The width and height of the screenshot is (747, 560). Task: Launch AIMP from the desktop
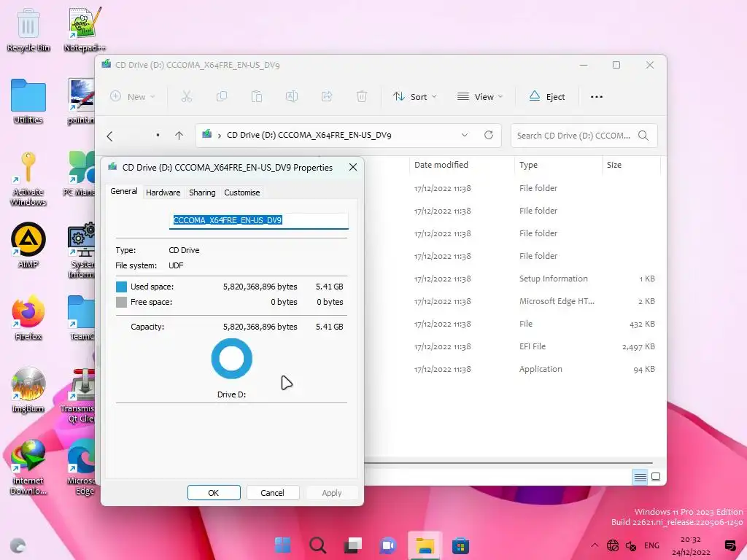click(28, 245)
